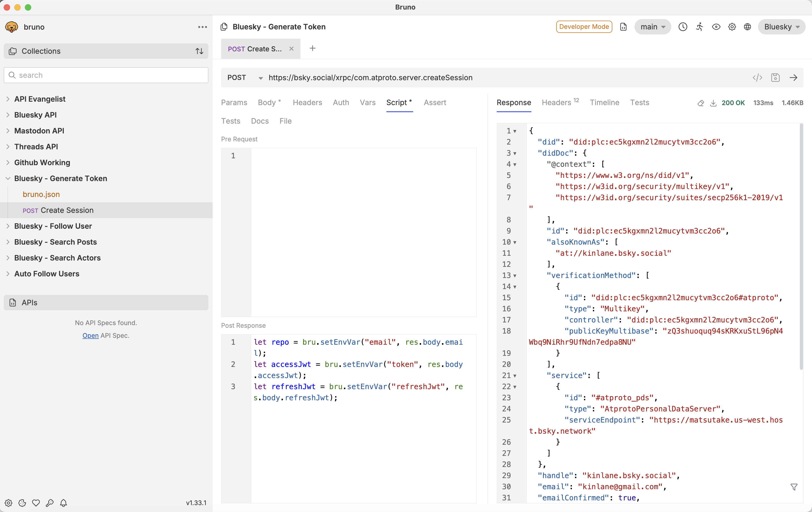The image size is (812, 512).
Task: Open the collection runner icon
Action: click(699, 27)
